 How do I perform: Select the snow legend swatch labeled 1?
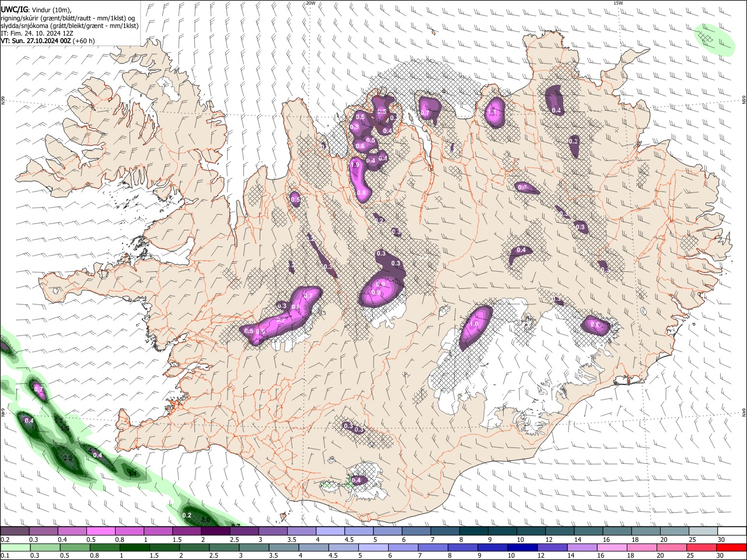(158, 531)
